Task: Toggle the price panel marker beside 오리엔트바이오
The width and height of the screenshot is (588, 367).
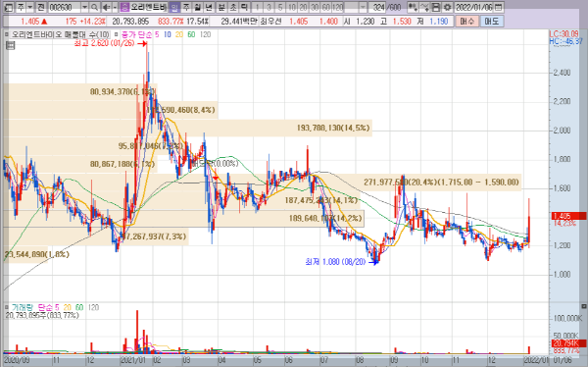Action: click(x=7, y=34)
